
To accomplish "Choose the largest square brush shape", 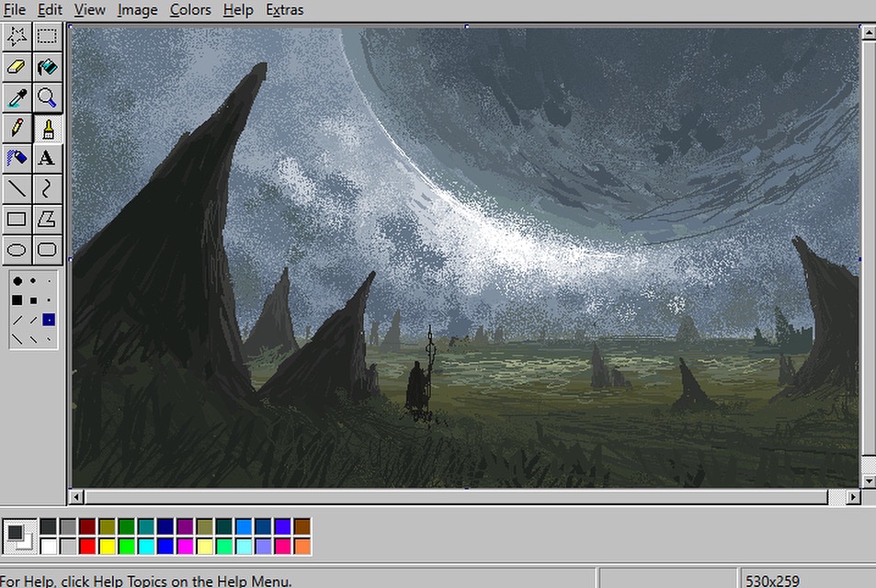I will click(17, 300).
